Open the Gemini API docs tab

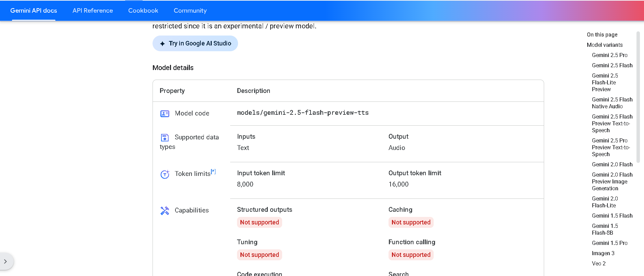(x=34, y=11)
